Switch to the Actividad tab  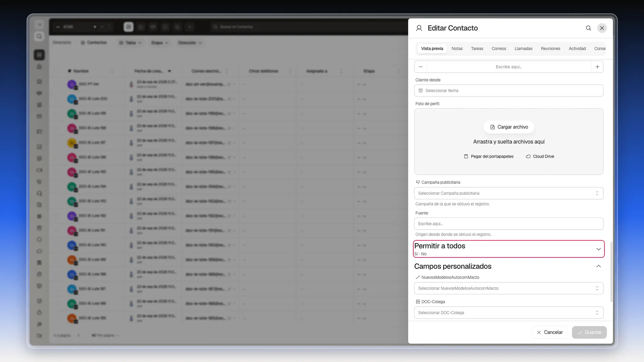pos(577,49)
